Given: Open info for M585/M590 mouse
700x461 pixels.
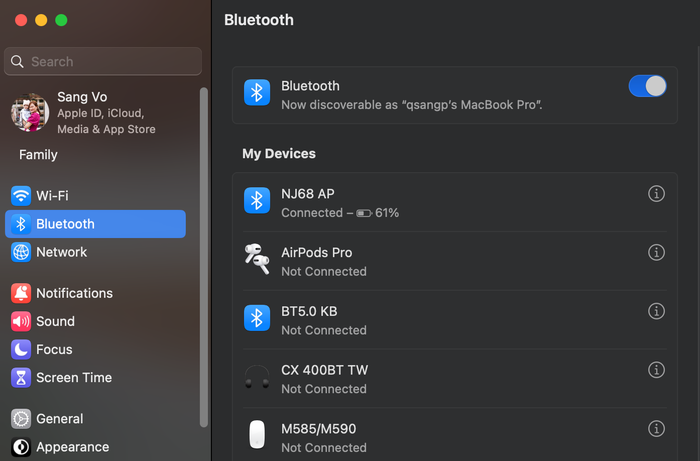Looking at the screenshot, I should (656, 428).
